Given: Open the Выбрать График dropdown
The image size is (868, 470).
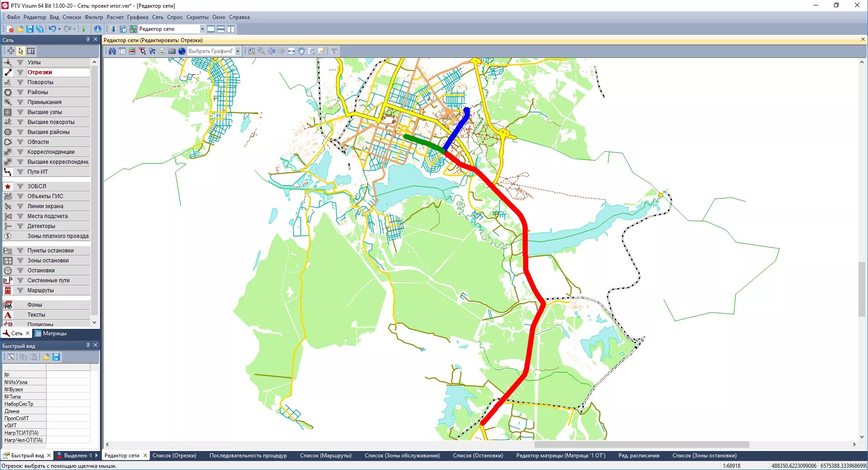Looking at the screenshot, I should [x=238, y=51].
